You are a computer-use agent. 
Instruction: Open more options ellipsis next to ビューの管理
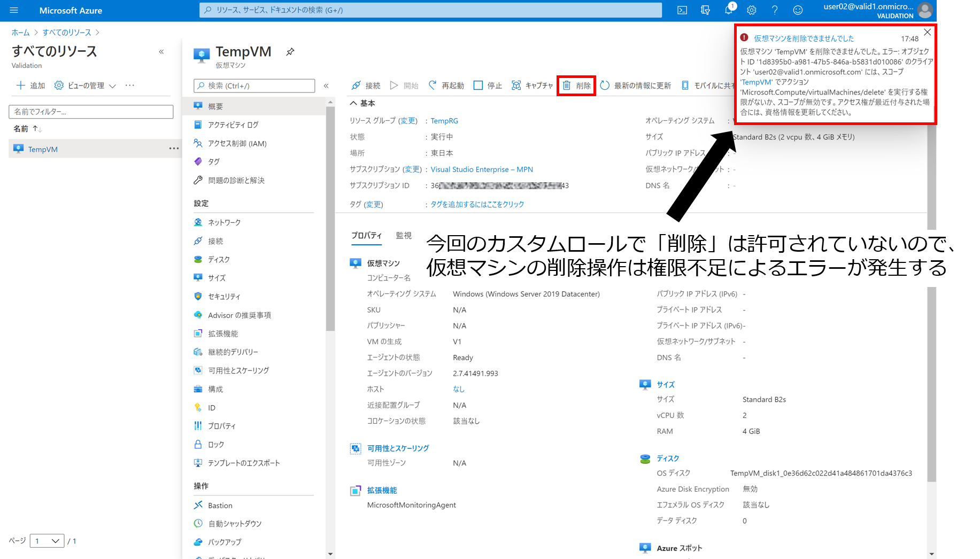coord(130,86)
